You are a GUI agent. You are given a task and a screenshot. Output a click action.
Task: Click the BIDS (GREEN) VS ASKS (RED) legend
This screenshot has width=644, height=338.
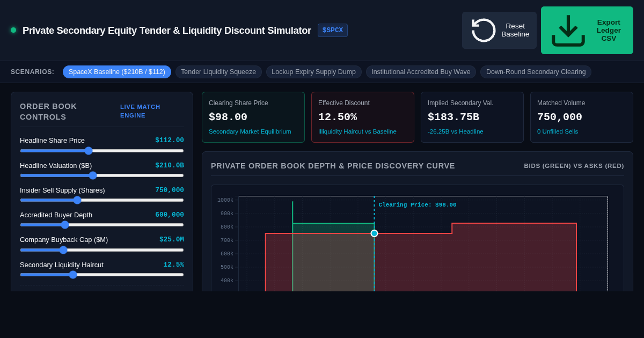574,166
